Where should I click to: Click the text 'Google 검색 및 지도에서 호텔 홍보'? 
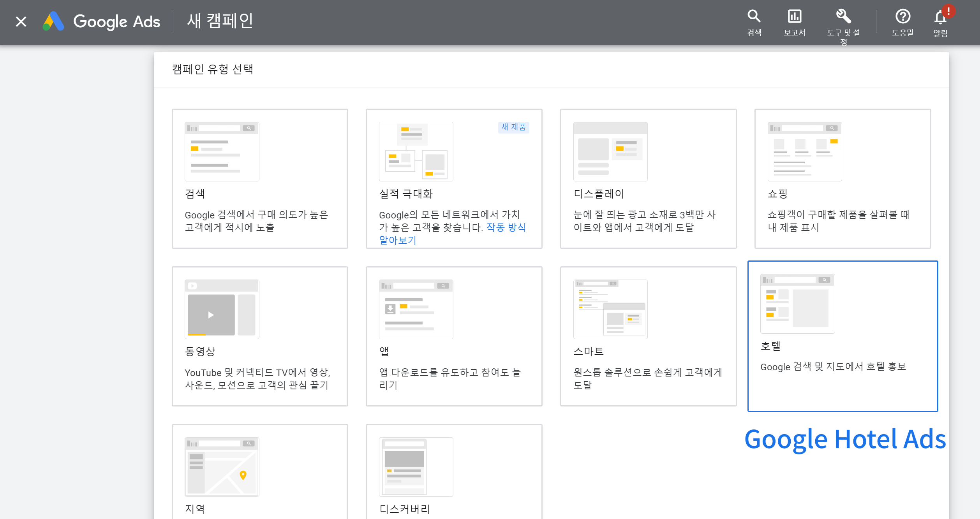(x=833, y=367)
